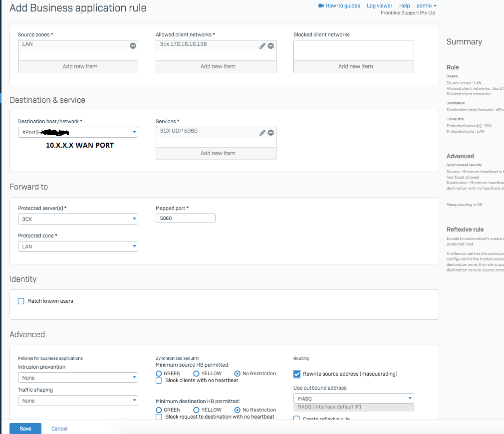
Task: Select YELLOW for minimum destination HB
Action: click(197, 410)
